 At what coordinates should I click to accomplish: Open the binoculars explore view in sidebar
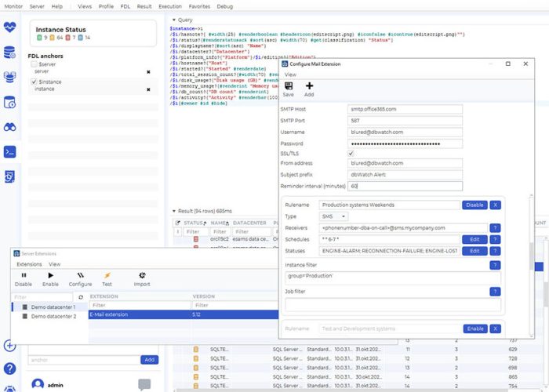point(9,127)
